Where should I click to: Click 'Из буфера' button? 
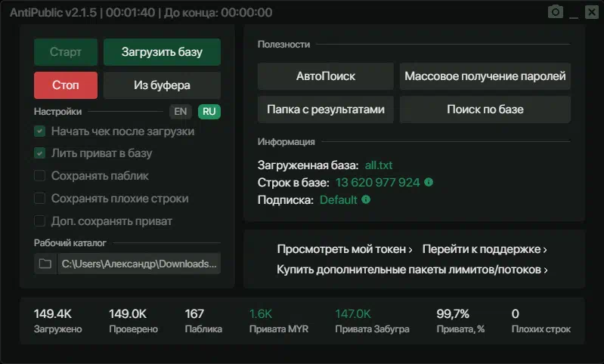[x=163, y=85]
